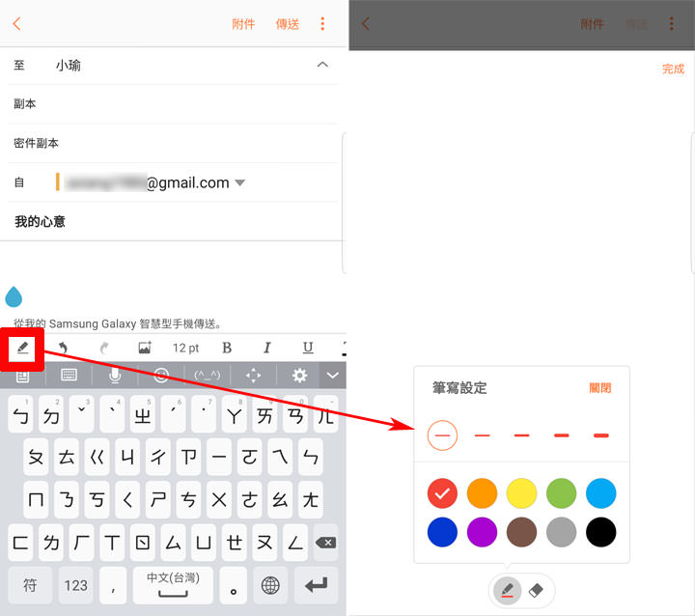Click the undo arrow in format bar
The height and width of the screenshot is (616, 695).
[64, 348]
